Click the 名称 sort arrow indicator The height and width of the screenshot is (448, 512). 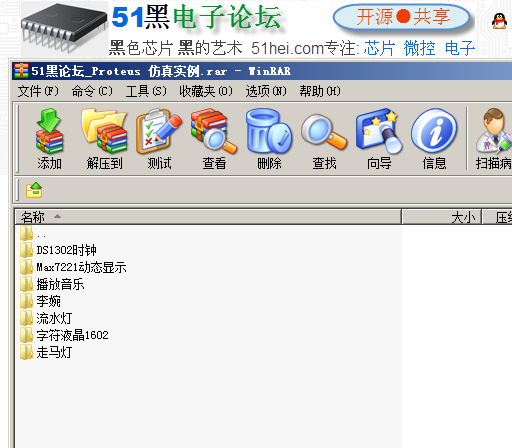tap(57, 216)
